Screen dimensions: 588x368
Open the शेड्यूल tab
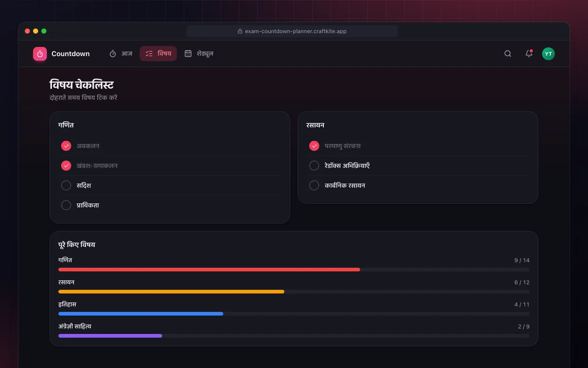click(x=198, y=54)
